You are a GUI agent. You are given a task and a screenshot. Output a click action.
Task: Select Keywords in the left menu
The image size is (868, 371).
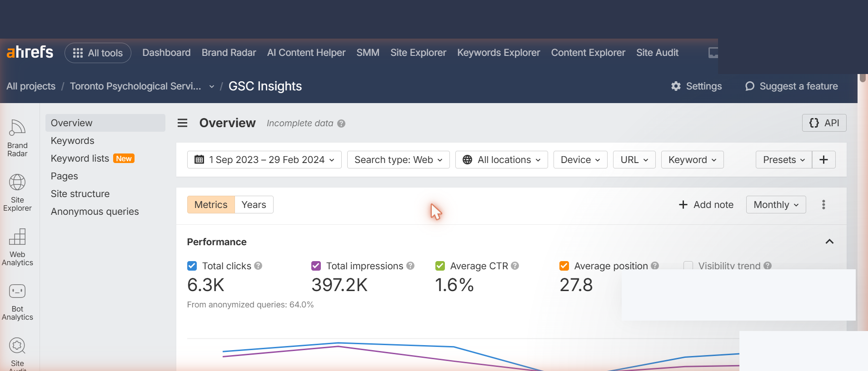pyautogui.click(x=73, y=141)
